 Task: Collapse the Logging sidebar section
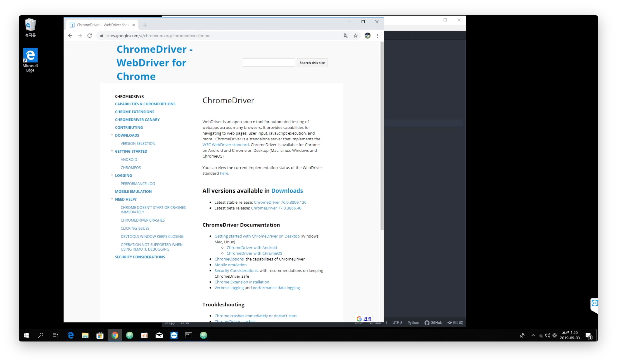(x=112, y=175)
